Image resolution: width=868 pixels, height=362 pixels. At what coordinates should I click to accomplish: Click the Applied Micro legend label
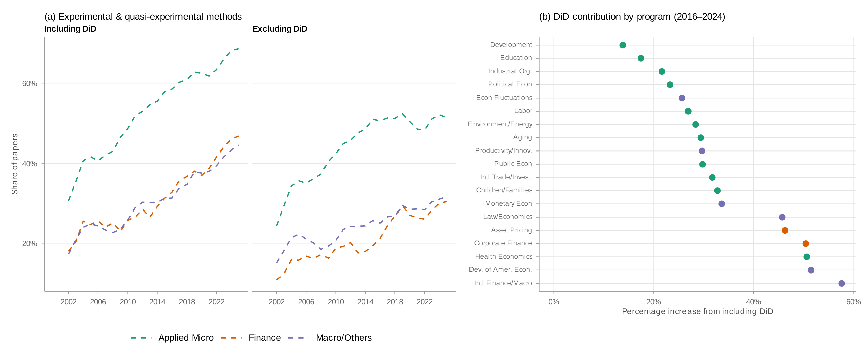tap(186, 338)
